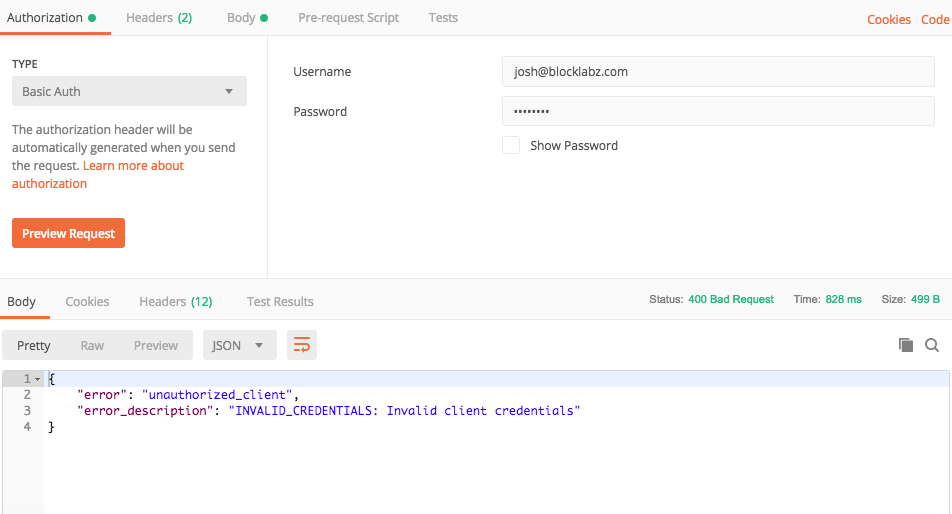Click the "error_description" key on line 3

point(146,411)
